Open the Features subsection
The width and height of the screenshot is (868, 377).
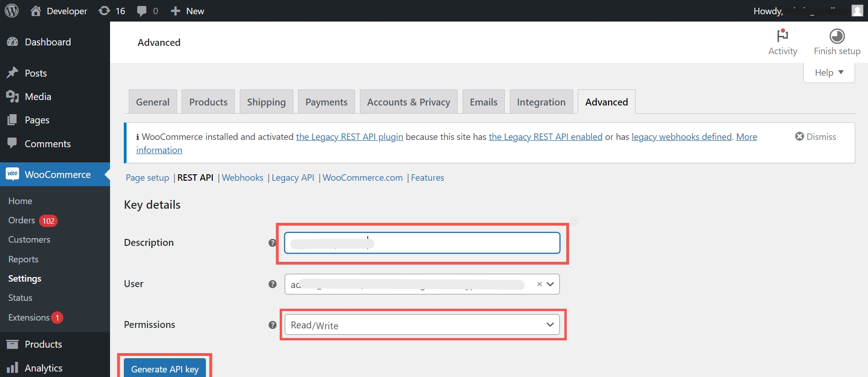pyautogui.click(x=427, y=177)
